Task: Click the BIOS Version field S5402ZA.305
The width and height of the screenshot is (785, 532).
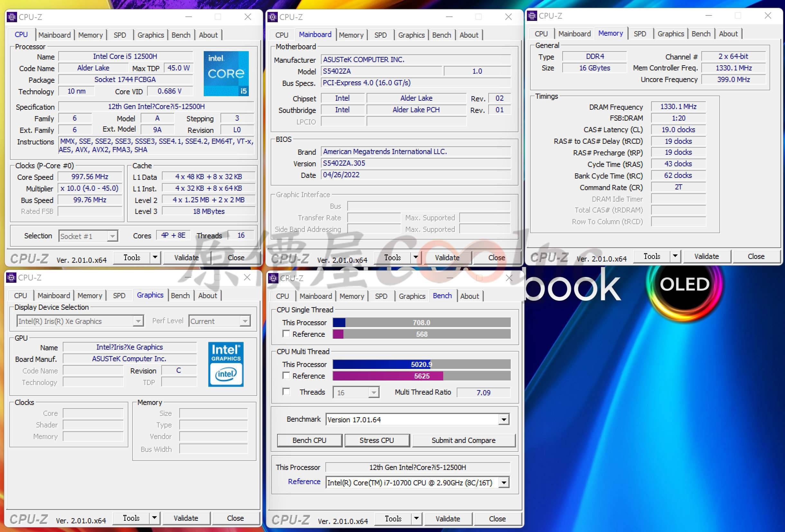Action: click(x=416, y=163)
